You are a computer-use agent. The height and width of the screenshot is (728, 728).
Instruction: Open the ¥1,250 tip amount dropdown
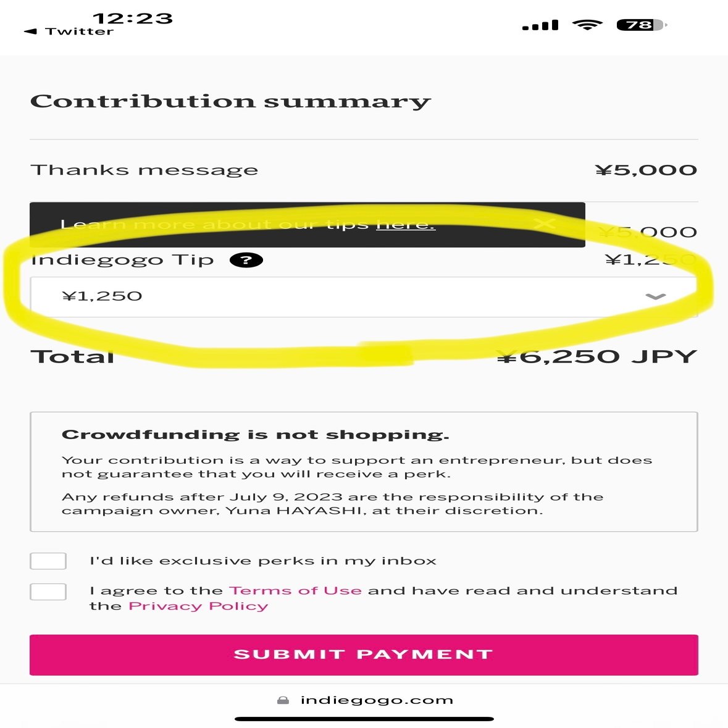(x=364, y=297)
